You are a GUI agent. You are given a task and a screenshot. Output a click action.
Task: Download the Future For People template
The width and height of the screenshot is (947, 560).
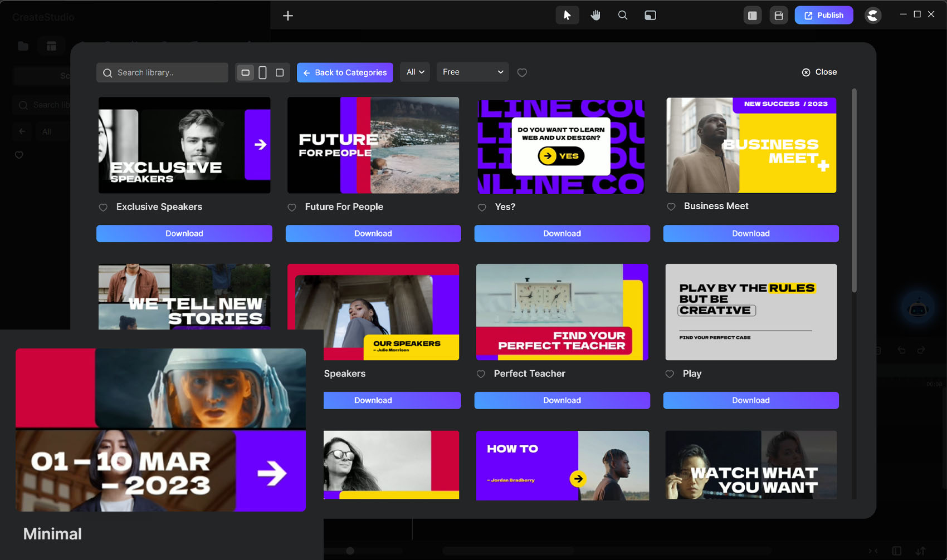pos(373,234)
